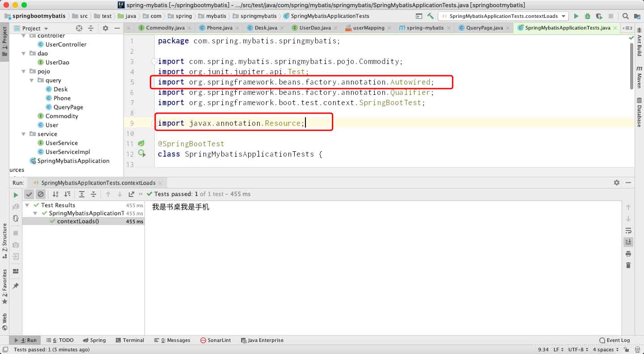
Task: Open Maven tool window on right edge
Action: [x=639, y=77]
